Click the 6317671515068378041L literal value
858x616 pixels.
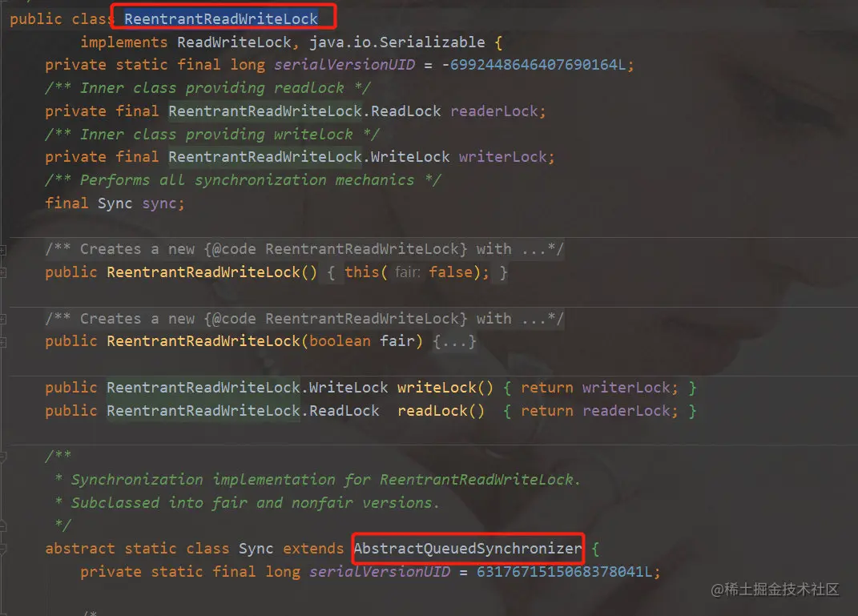coord(564,572)
